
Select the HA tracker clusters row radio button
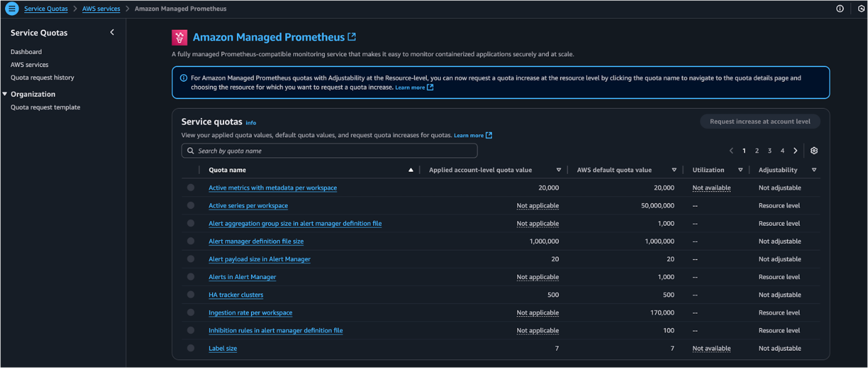pos(191,295)
